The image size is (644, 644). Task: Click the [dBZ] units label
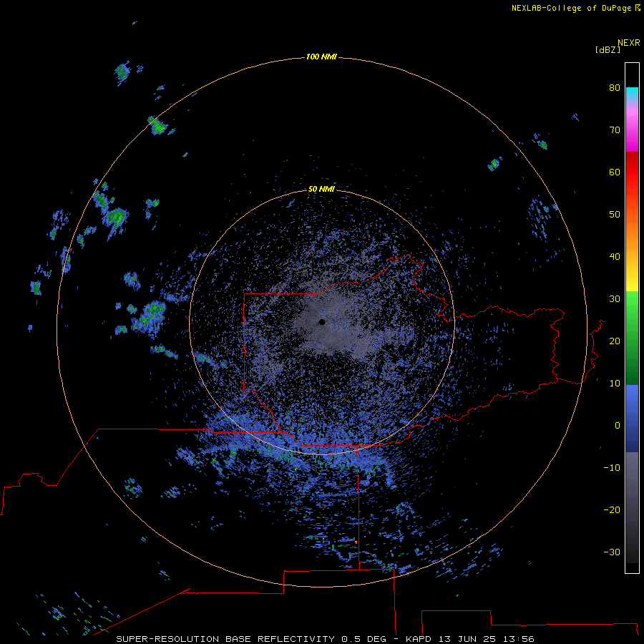pos(608,49)
